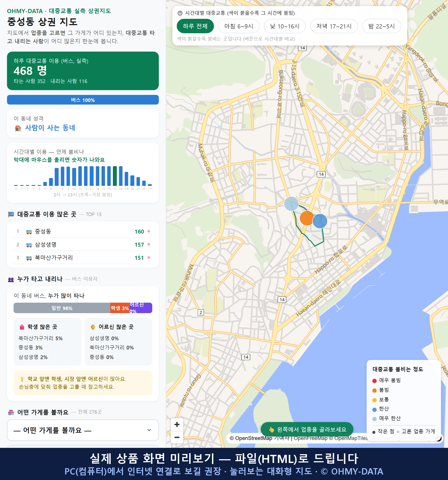
Task: Click the chevron arrow on the store type dropdown
Action: click(x=149, y=430)
